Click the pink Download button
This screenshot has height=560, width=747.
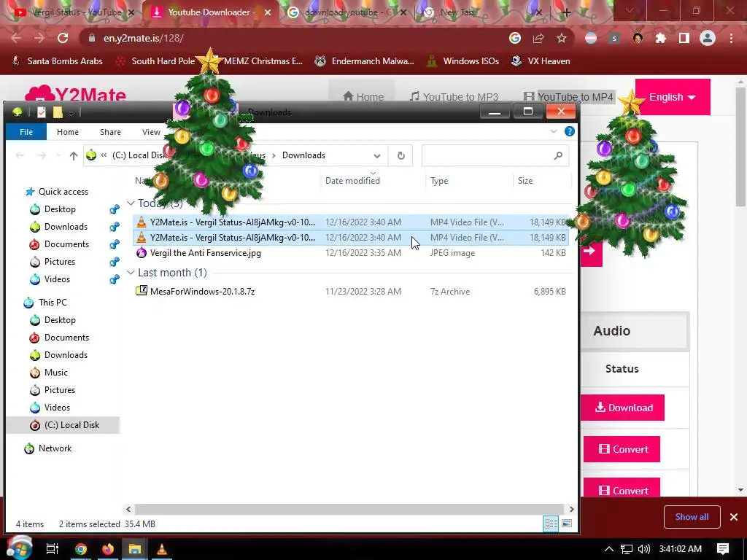click(622, 408)
